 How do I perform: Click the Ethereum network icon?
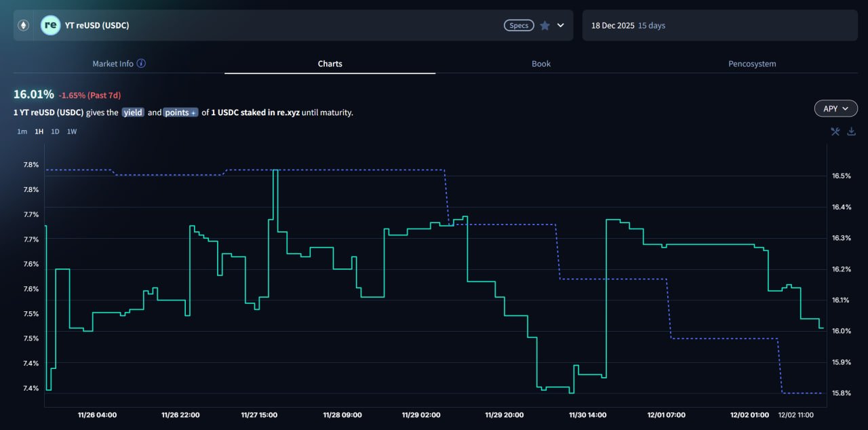23,26
